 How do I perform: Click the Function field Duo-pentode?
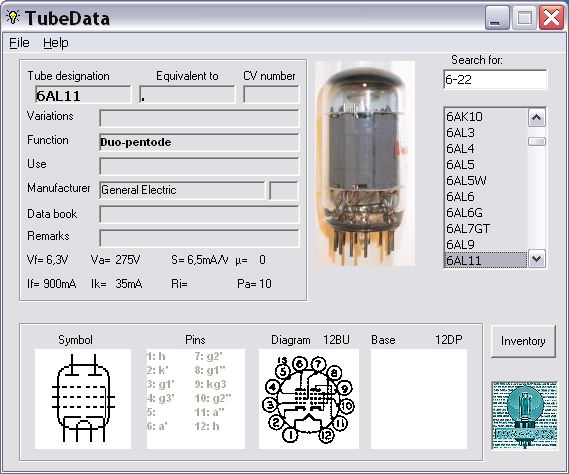[199, 142]
